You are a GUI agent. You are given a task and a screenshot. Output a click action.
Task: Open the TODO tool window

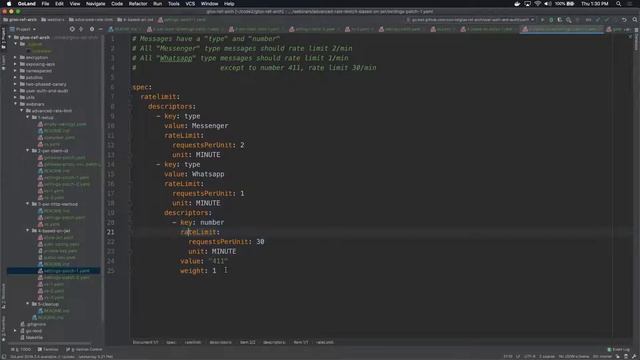click(21, 350)
